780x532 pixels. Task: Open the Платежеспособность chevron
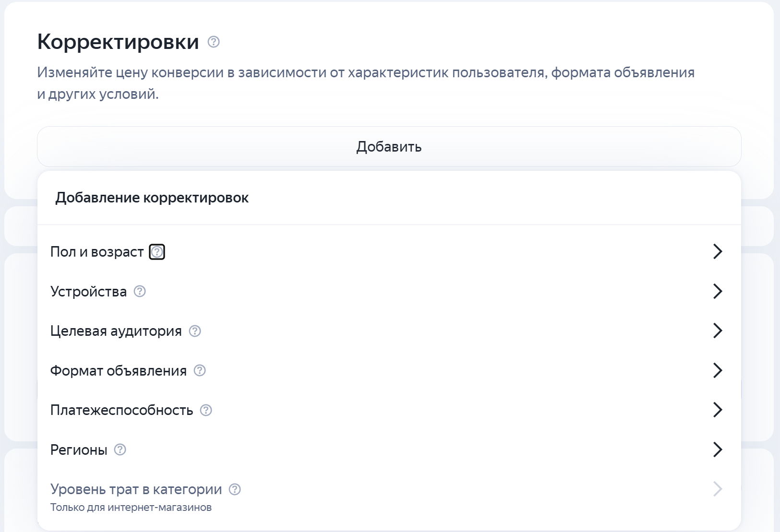[x=717, y=410]
